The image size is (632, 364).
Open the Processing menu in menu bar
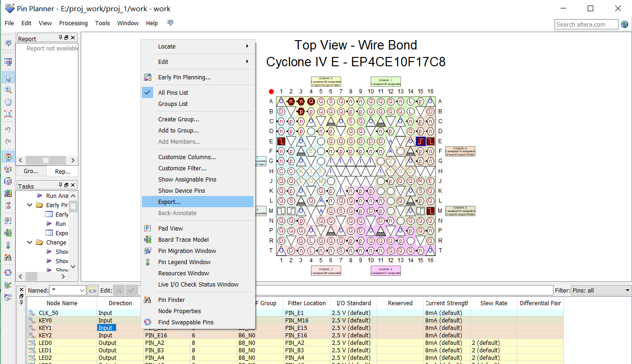click(73, 23)
